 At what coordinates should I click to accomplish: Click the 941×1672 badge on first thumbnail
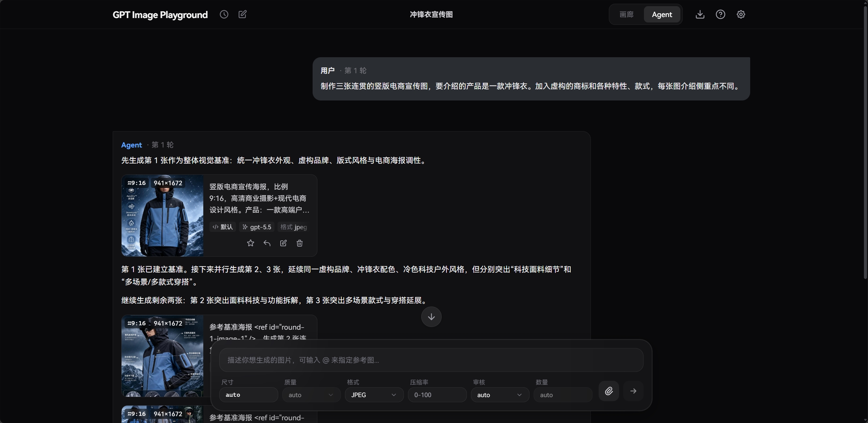(x=168, y=183)
